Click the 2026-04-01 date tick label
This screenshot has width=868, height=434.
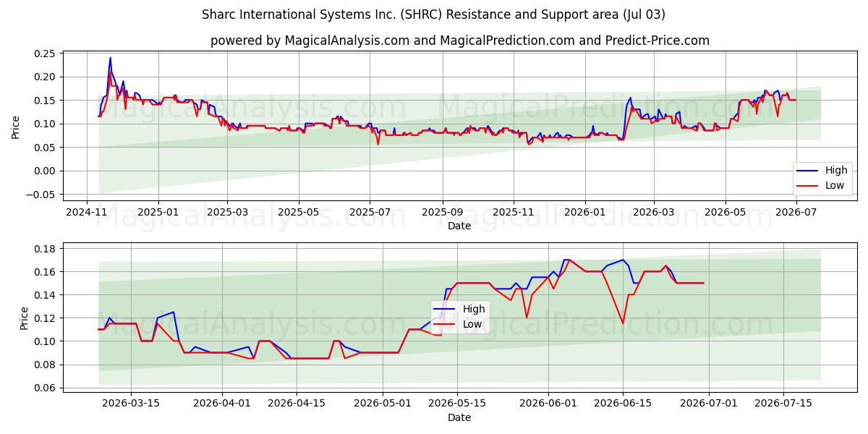223,404
